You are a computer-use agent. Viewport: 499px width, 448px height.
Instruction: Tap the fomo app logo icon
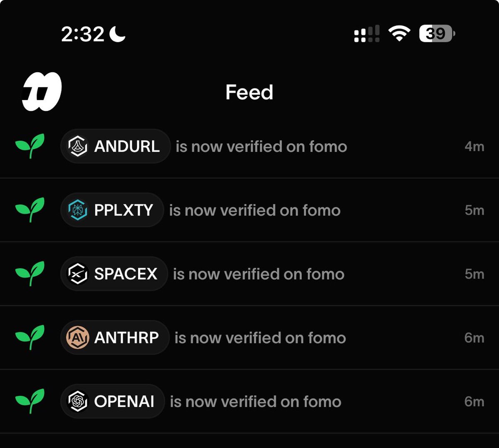coord(42,91)
